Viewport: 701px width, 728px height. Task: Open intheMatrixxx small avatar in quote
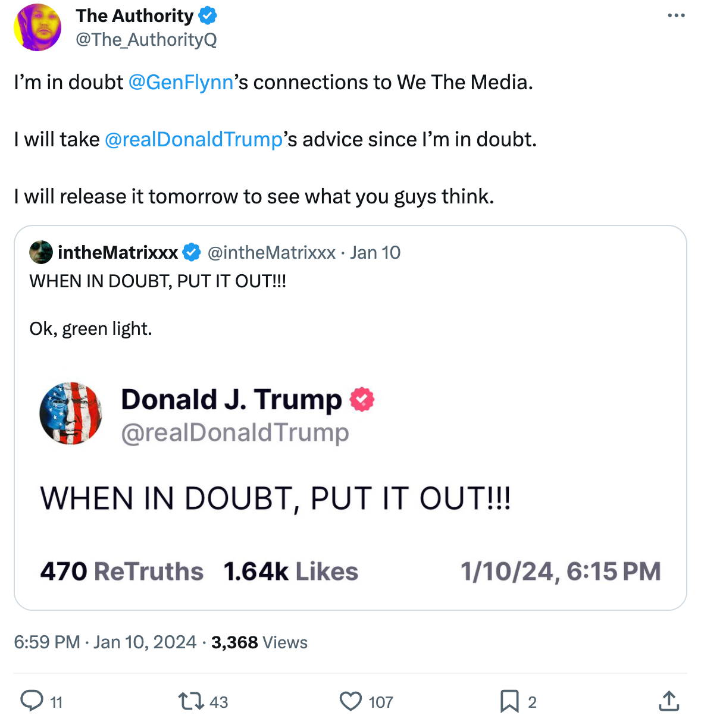click(x=40, y=252)
